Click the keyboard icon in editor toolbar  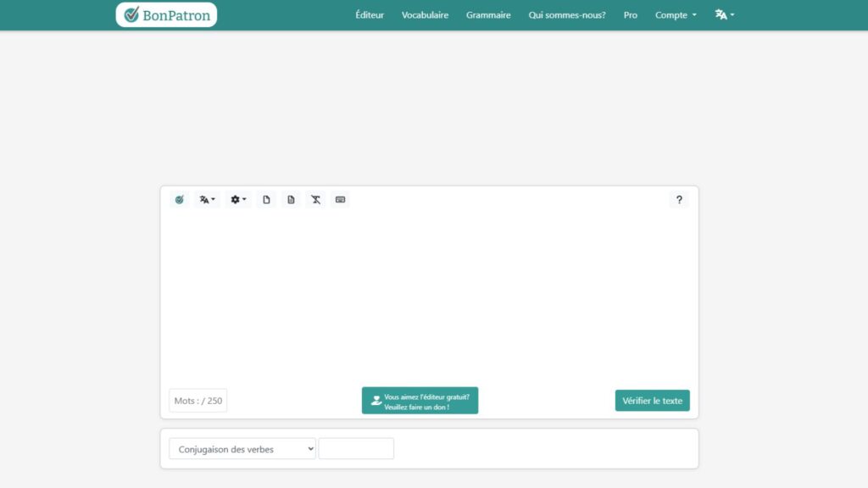[x=341, y=200]
